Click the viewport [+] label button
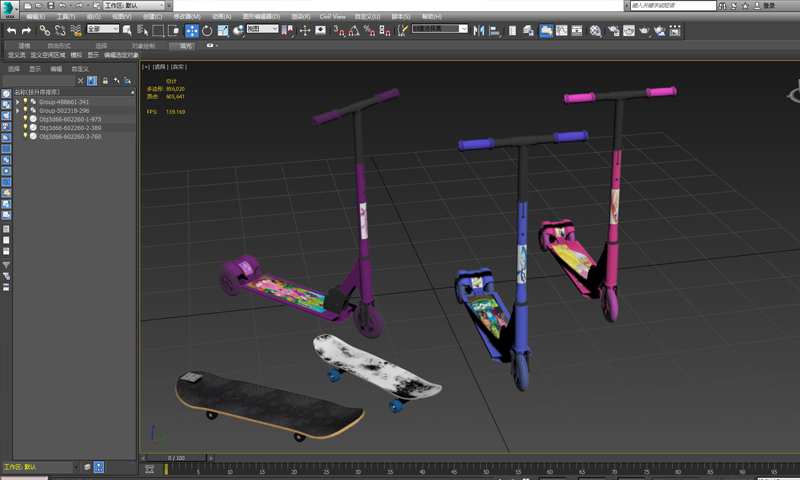 pyautogui.click(x=146, y=67)
